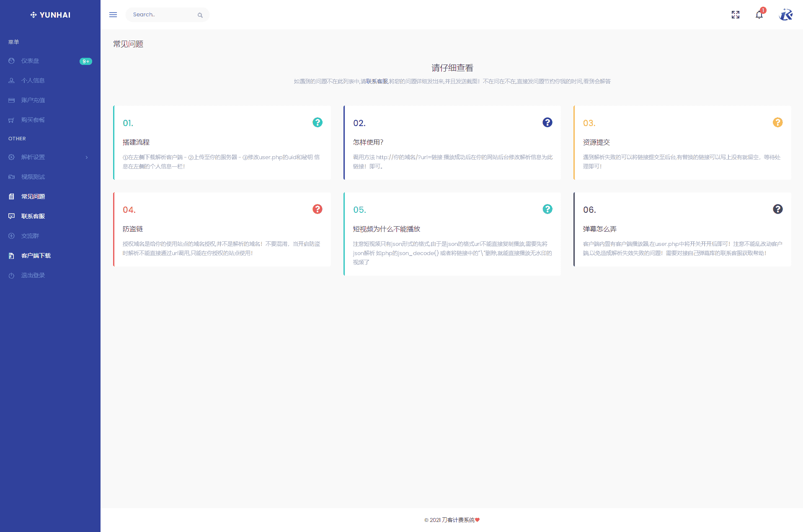This screenshot has width=803, height=532.
Task: Open the notification bell
Action: tap(759, 15)
